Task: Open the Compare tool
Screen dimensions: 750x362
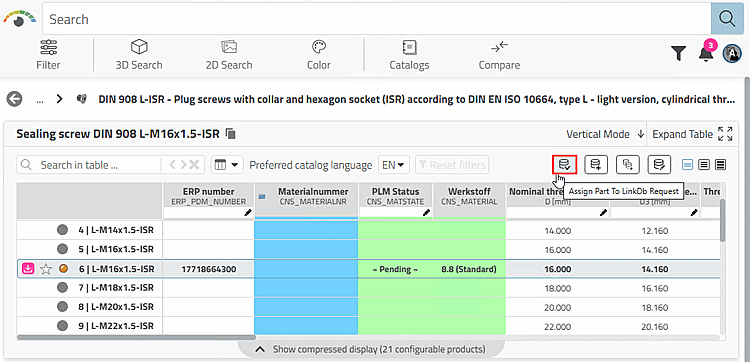Action: pos(499,55)
